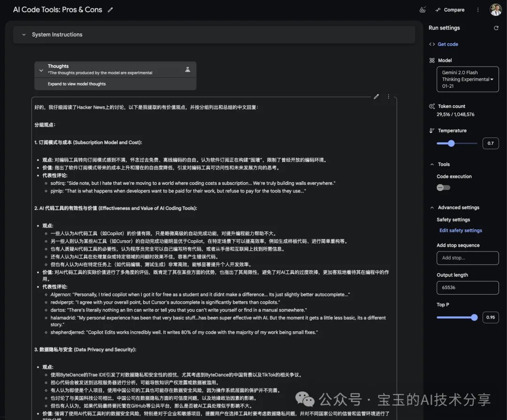This screenshot has width=507, height=420.
Task: Click the Get code link
Action: (447, 44)
